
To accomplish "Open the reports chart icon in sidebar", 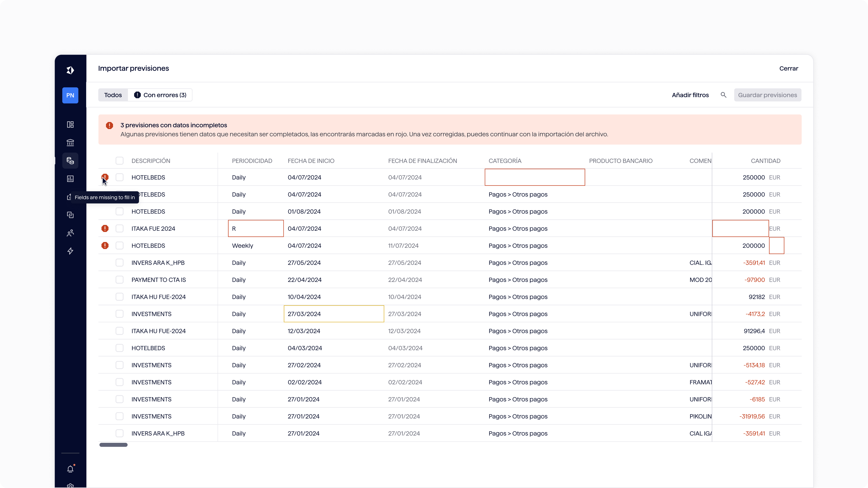I will pyautogui.click(x=70, y=179).
